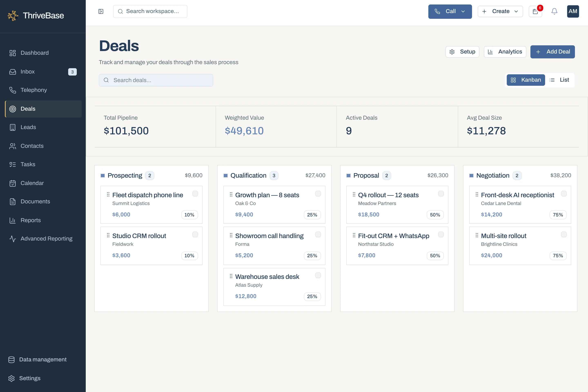Screen dimensions: 588x392
Task: Click the Reports bar chart icon
Action: [12, 220]
